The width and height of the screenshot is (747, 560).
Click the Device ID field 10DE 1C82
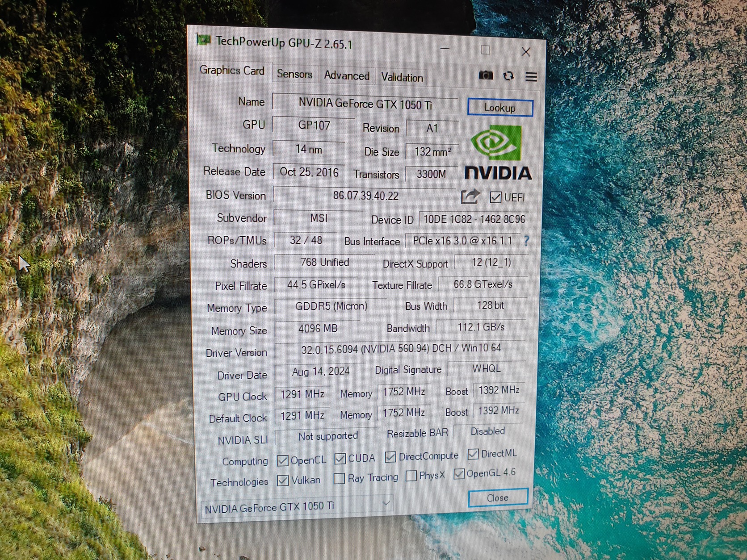click(474, 219)
